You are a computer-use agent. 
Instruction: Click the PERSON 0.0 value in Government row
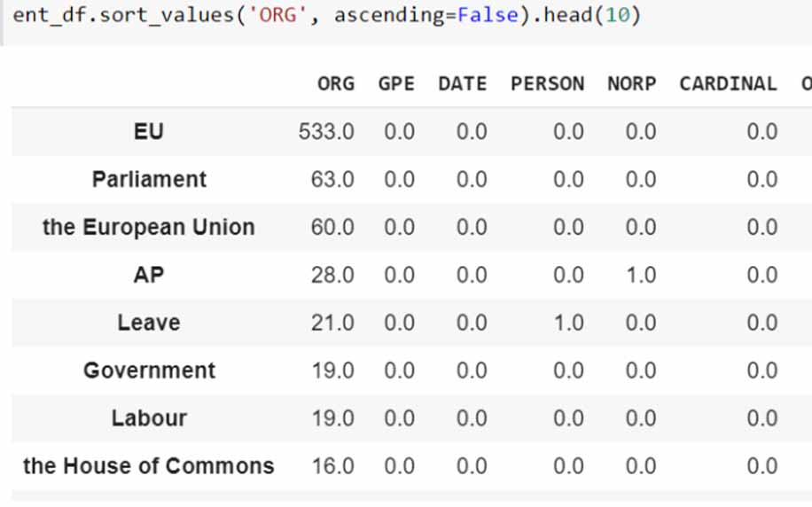click(568, 370)
